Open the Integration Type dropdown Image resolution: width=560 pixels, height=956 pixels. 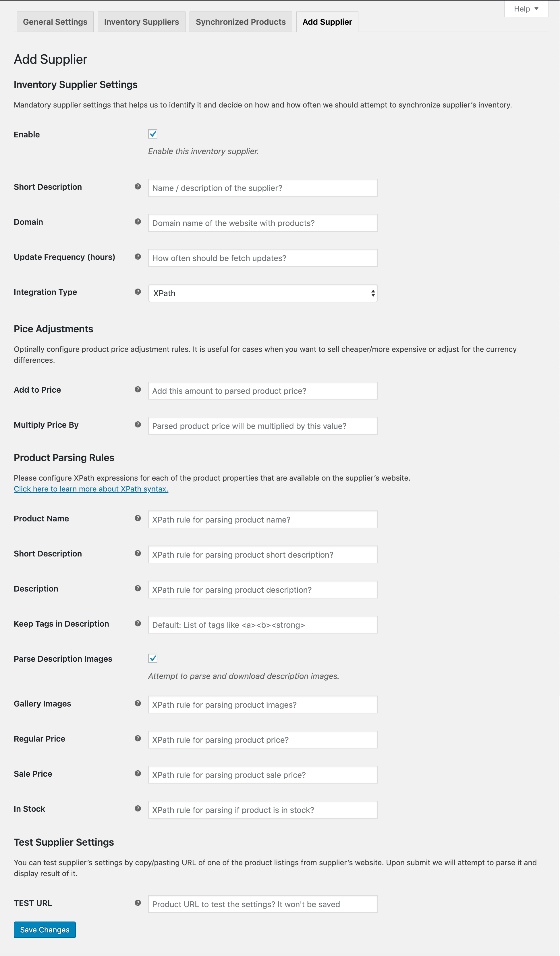(x=263, y=293)
